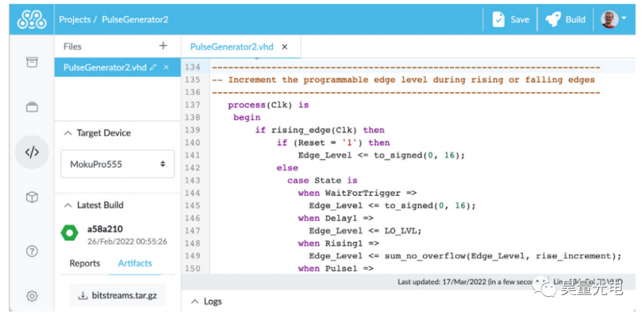Click line number 137 in the gutter
Image resolution: width=644 pixels, height=316 pixels.
click(x=193, y=105)
